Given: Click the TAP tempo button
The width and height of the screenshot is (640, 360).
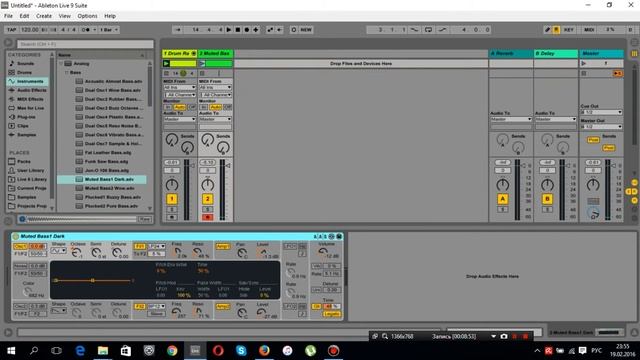Looking at the screenshot, I should 11,30.
